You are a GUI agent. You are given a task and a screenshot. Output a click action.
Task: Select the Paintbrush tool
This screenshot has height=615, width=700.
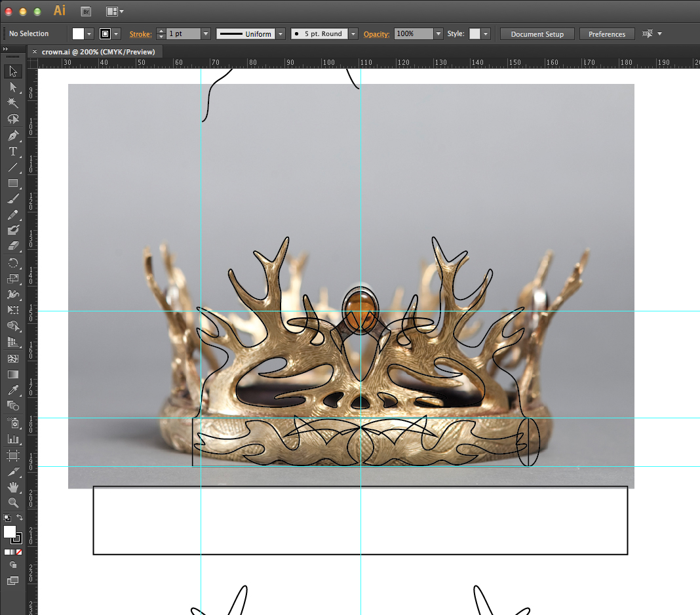pyautogui.click(x=13, y=199)
